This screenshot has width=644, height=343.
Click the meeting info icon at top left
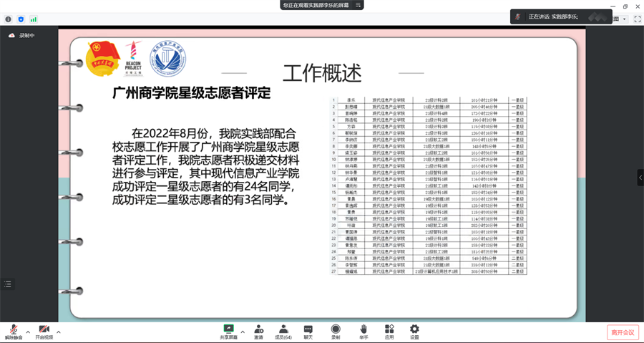[9, 19]
